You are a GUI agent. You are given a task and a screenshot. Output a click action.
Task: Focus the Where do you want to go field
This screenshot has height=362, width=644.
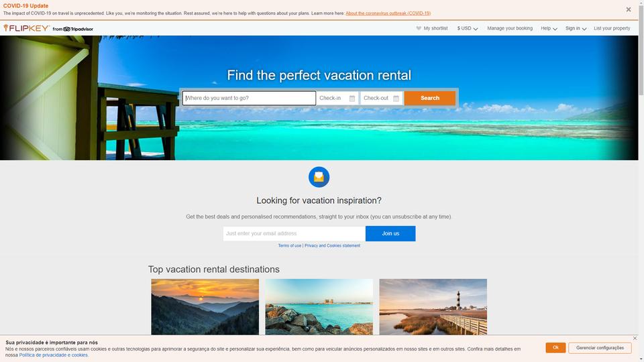pyautogui.click(x=250, y=98)
